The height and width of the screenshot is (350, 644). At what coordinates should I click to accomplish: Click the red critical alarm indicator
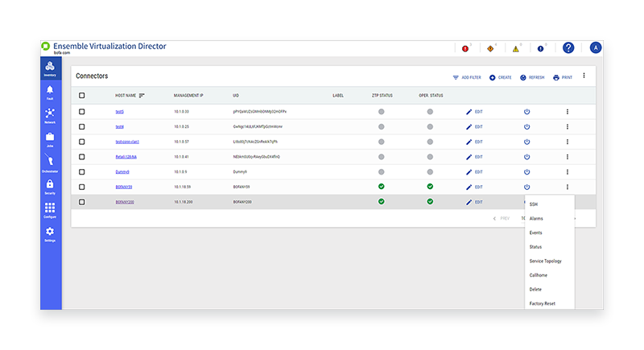465,49
